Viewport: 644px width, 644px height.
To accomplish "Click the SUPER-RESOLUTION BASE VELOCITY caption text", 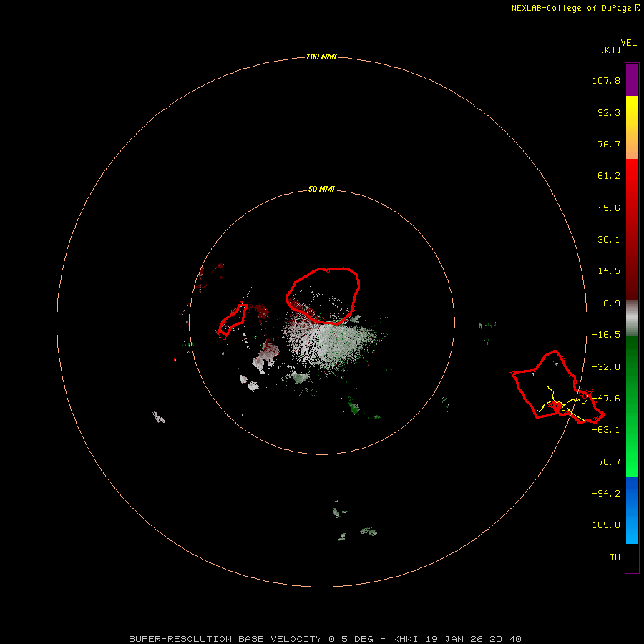I will [225, 639].
